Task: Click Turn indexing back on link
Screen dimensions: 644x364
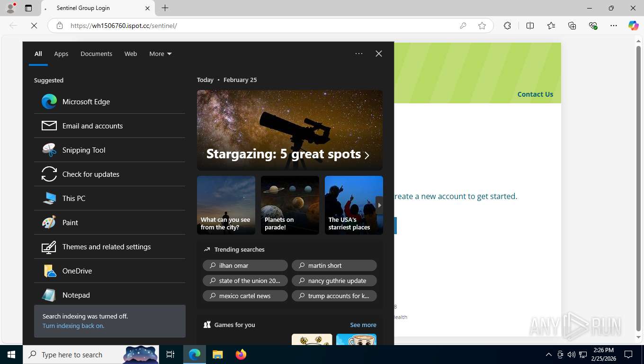Action: [73, 326]
